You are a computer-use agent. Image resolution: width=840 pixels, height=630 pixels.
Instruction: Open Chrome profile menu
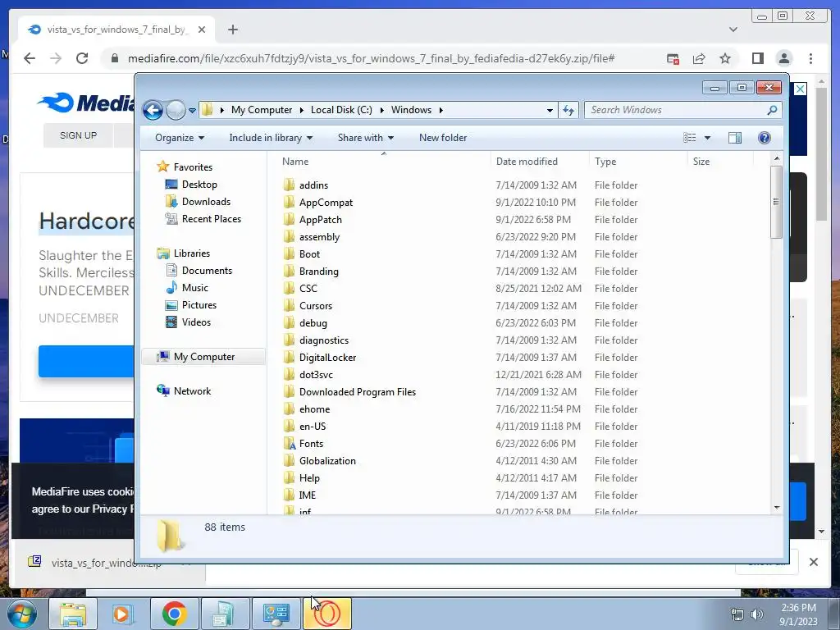[783, 58]
